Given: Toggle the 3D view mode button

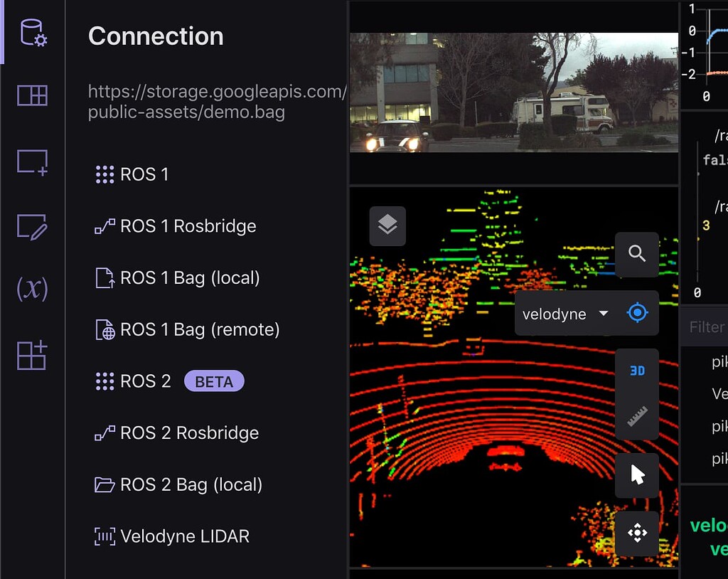Looking at the screenshot, I should [637, 370].
